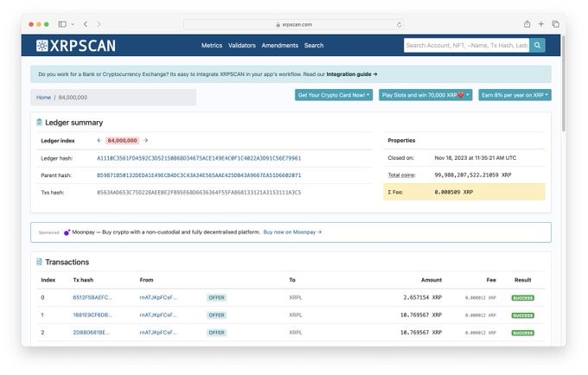
Task: Click the Home breadcrumb link
Action: (x=43, y=98)
